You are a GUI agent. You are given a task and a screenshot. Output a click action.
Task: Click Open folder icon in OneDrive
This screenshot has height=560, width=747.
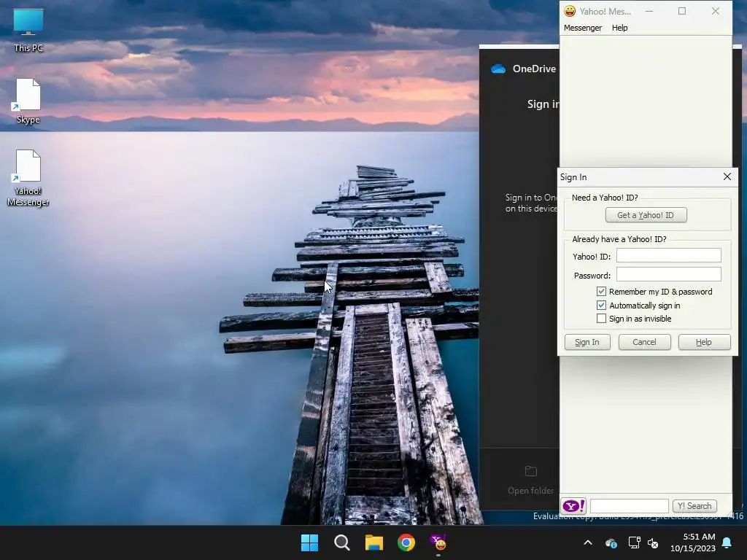(x=531, y=472)
